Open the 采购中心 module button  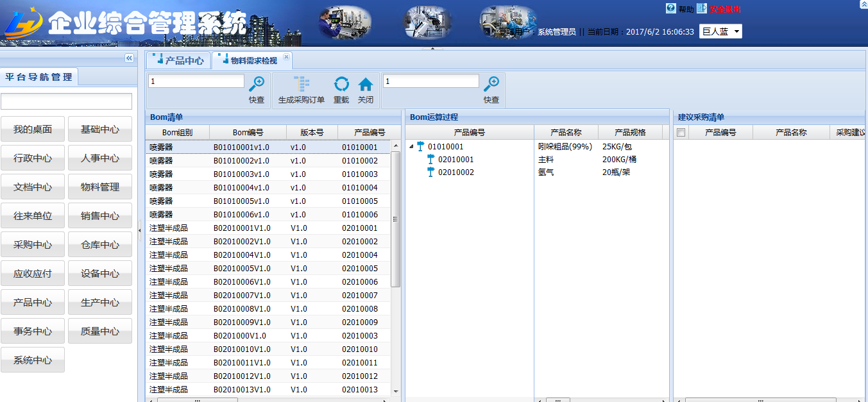pos(33,245)
